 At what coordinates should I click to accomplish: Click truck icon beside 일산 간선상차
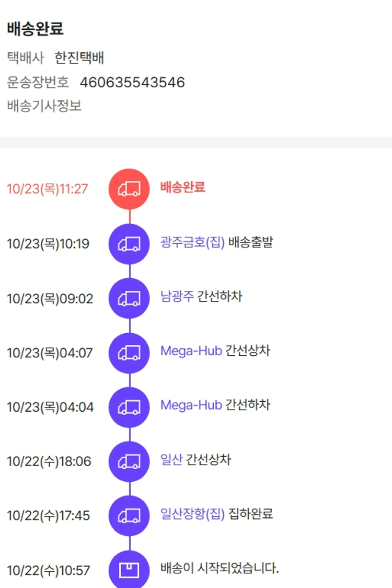[129, 461]
